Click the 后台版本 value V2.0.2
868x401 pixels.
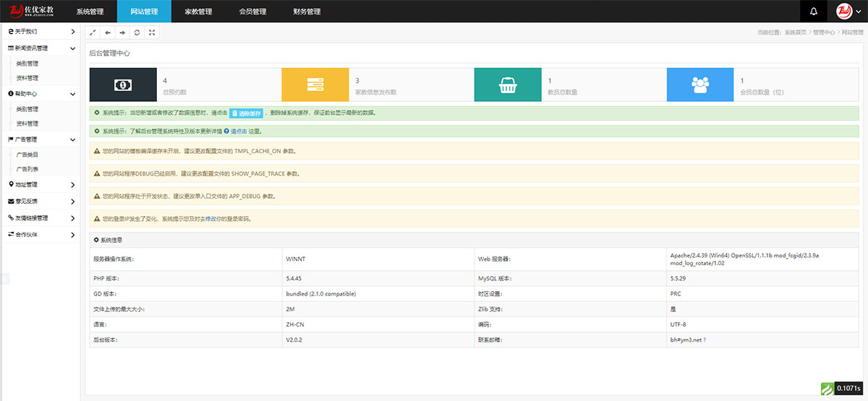pos(294,340)
